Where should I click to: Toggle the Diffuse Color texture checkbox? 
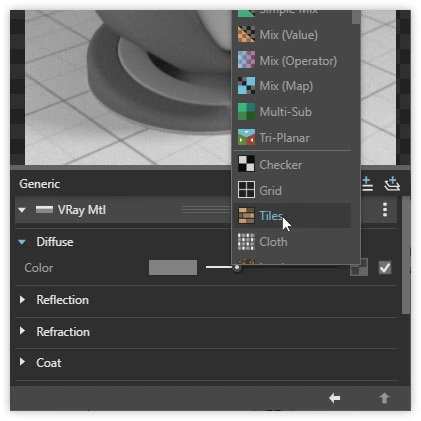point(385,268)
